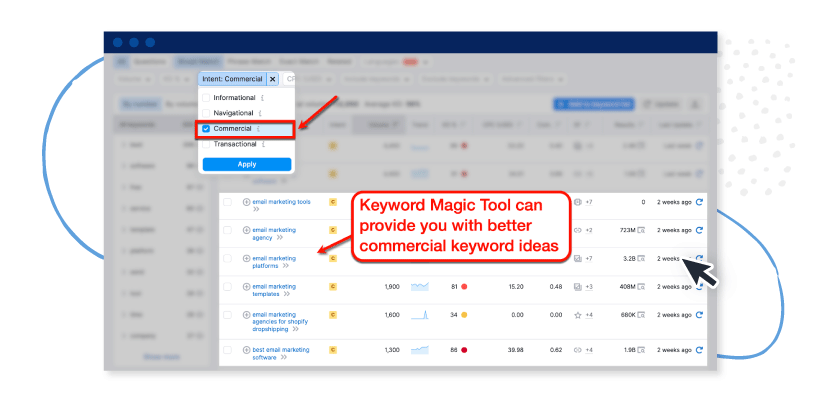Open SERP view icon for best email marketing software
Screen dimensions: 820x407
[x=640, y=351]
